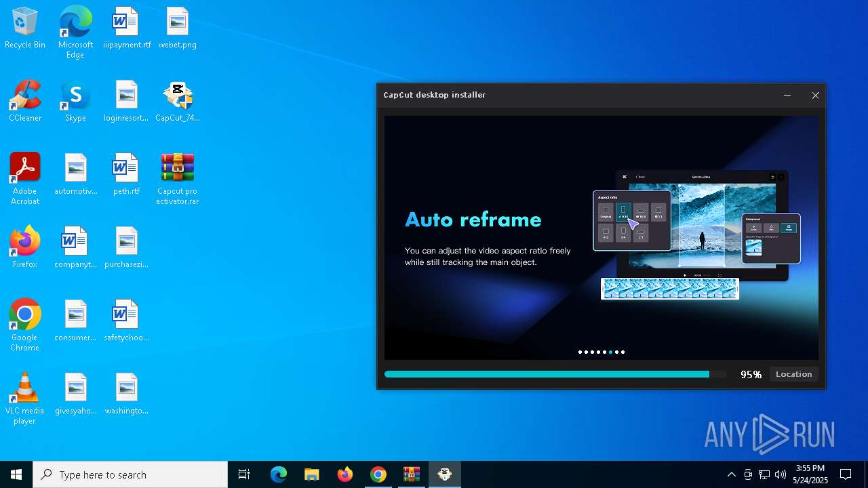Select the washingto image file icon
Viewport: 868px width, 488px height.
127,394
